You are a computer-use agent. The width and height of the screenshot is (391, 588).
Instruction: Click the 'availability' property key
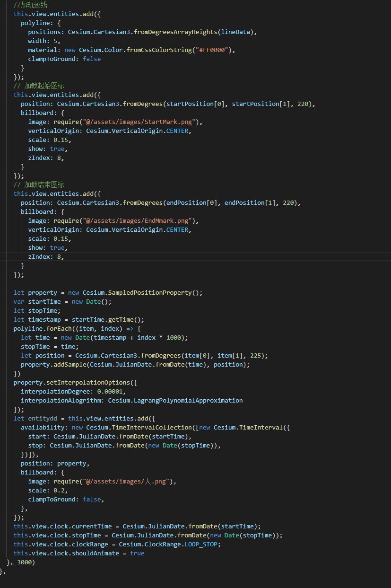(43, 428)
